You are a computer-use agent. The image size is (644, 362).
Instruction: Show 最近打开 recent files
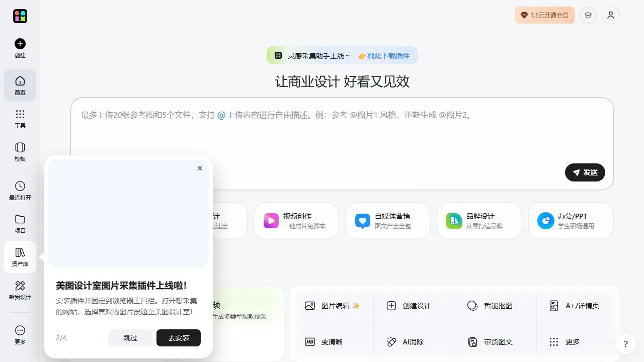point(20,191)
